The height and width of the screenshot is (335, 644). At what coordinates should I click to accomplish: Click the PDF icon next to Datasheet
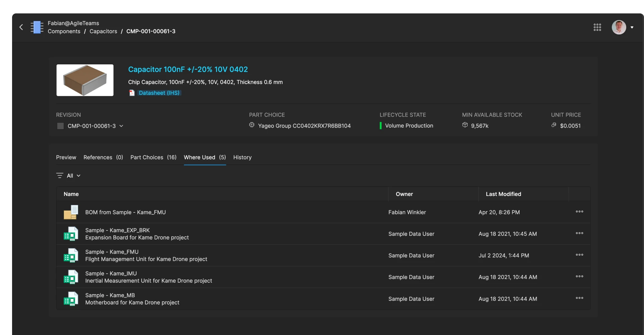132,93
